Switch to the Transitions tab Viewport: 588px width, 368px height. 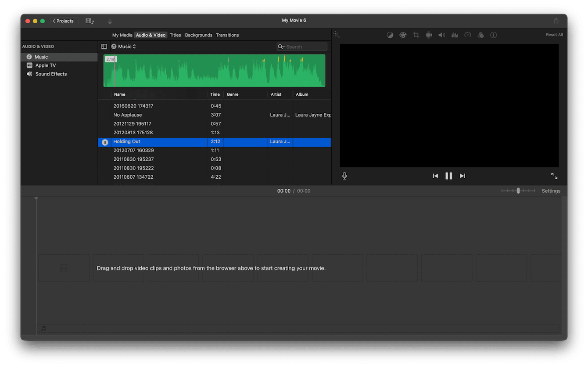tap(227, 35)
